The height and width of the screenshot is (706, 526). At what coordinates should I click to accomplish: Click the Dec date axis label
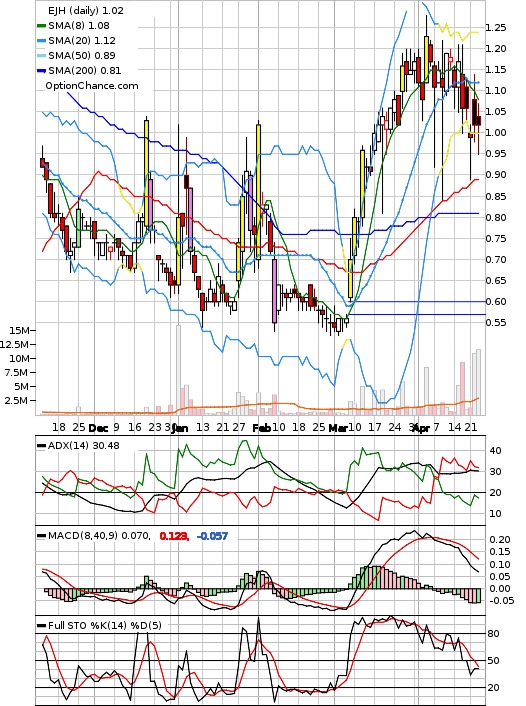tap(98, 428)
